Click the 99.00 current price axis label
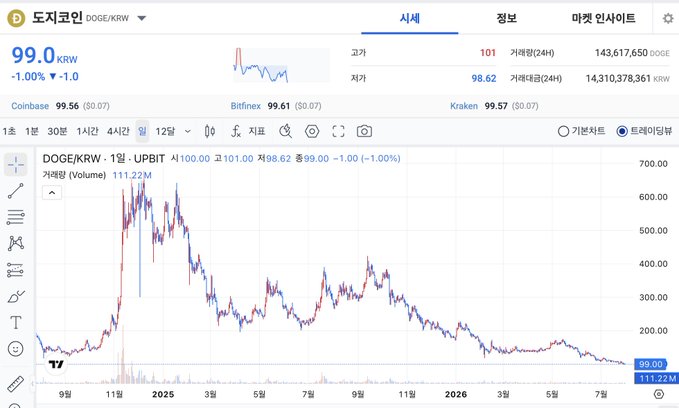Screen dimensions: 679x408 pyautogui.click(x=650, y=364)
